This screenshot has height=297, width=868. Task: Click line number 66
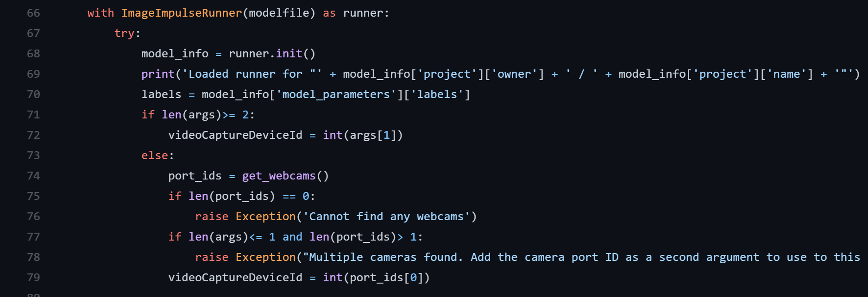click(x=33, y=13)
